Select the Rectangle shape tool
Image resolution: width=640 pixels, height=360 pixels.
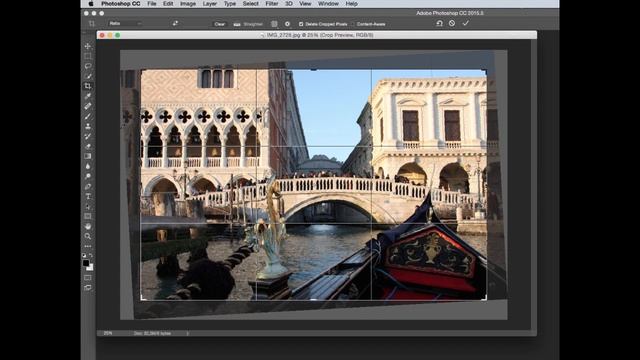pyautogui.click(x=88, y=216)
